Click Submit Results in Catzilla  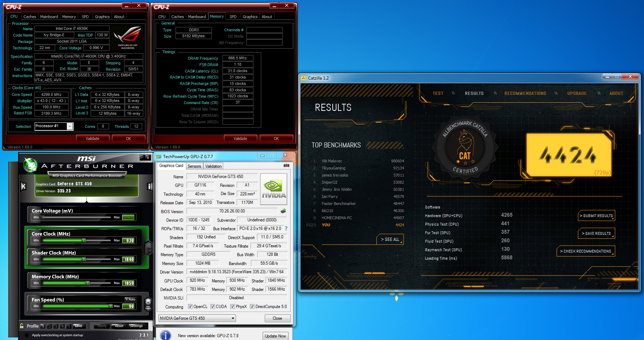596,216
